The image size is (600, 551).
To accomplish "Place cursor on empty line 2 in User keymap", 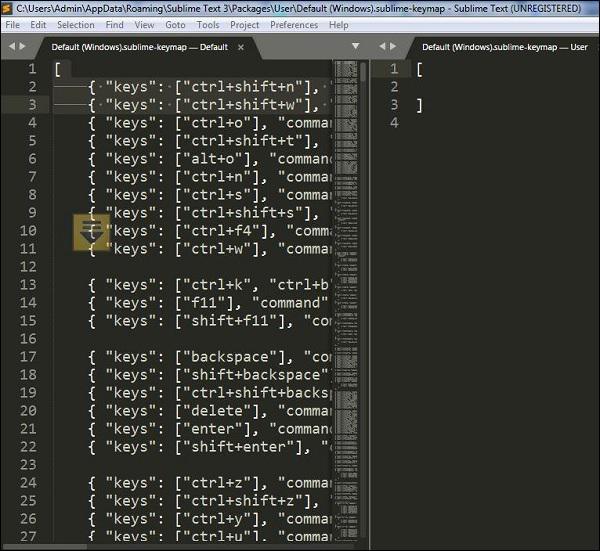I will point(505,87).
